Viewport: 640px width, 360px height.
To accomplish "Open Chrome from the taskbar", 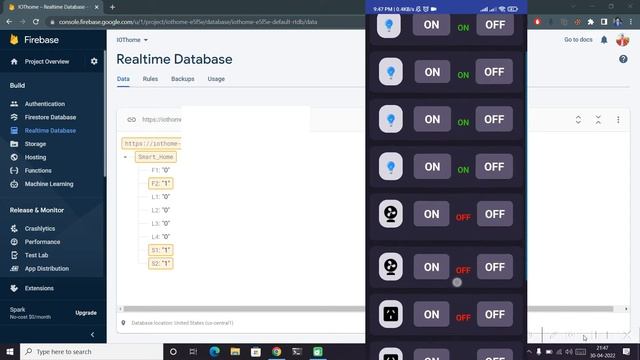I will pyautogui.click(x=276, y=351).
